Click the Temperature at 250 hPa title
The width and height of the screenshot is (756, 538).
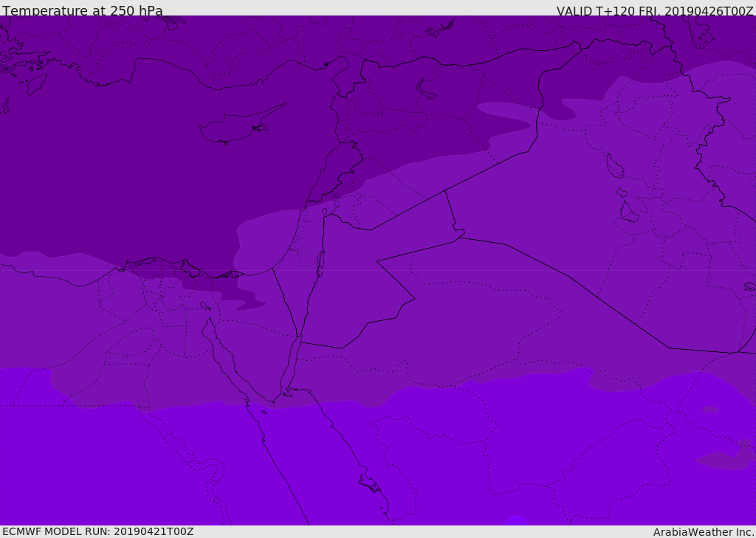click(x=83, y=10)
